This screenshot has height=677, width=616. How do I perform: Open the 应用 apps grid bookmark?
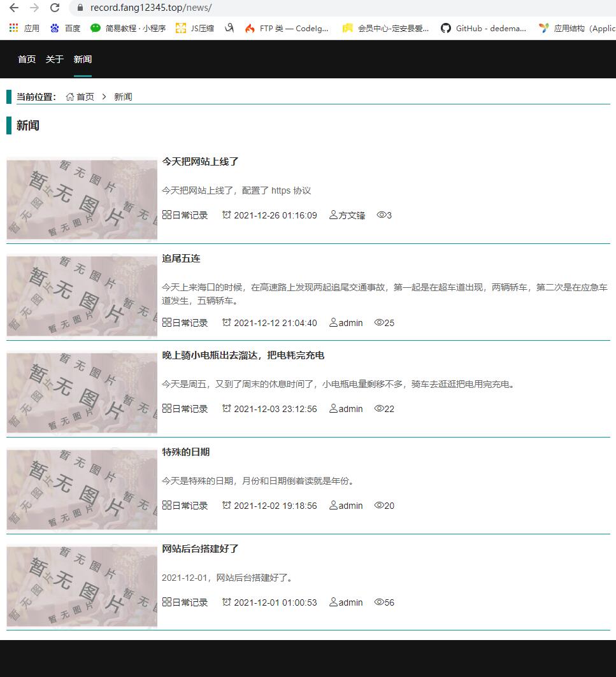coord(24,29)
